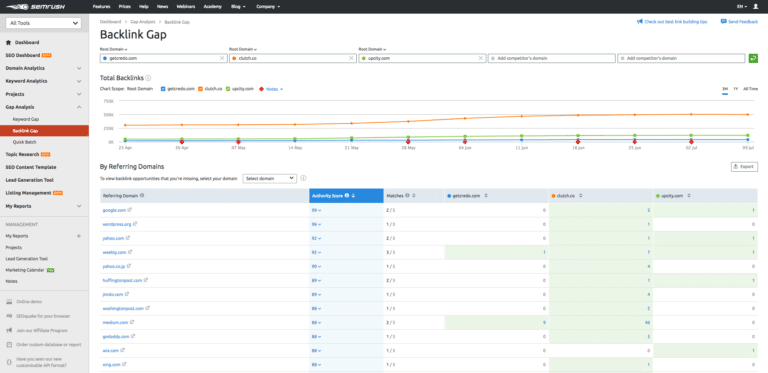Expand Domain Analytics in the sidebar

click(79, 68)
